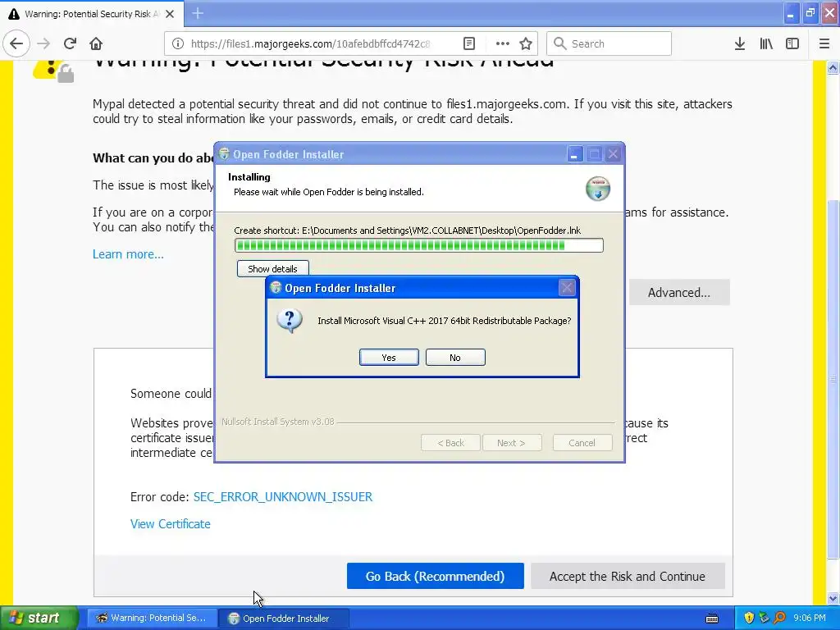The height and width of the screenshot is (630, 840).
Task: Click Show details in the installer
Action: tap(272, 269)
